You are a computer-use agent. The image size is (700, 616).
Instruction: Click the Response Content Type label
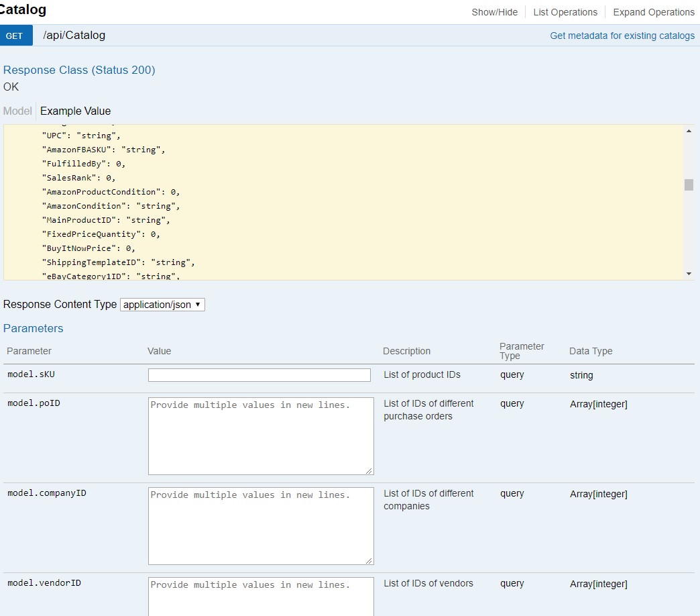click(x=60, y=304)
